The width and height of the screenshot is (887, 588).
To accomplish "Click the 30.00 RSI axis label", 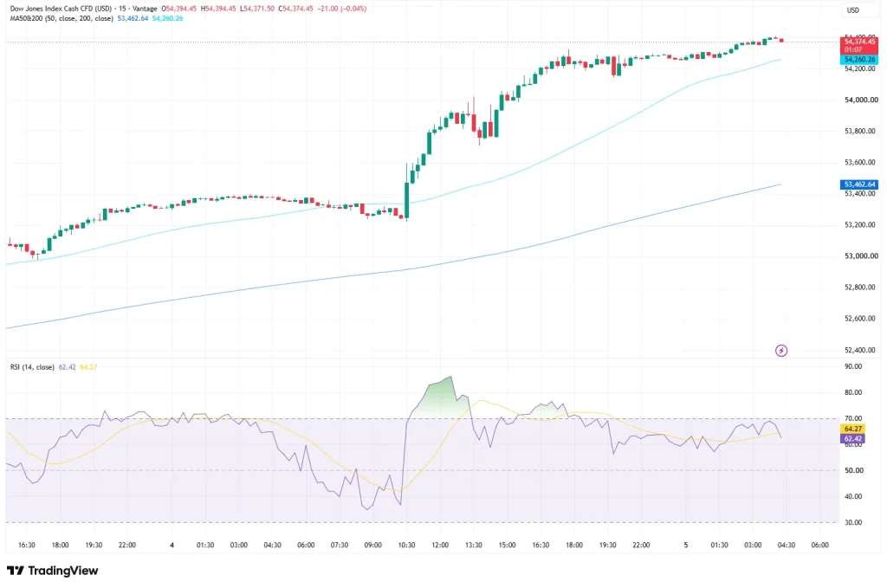I will (853, 522).
